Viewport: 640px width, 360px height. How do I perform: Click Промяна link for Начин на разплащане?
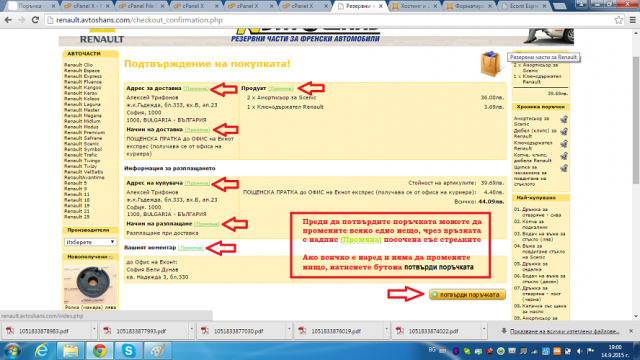(207, 224)
